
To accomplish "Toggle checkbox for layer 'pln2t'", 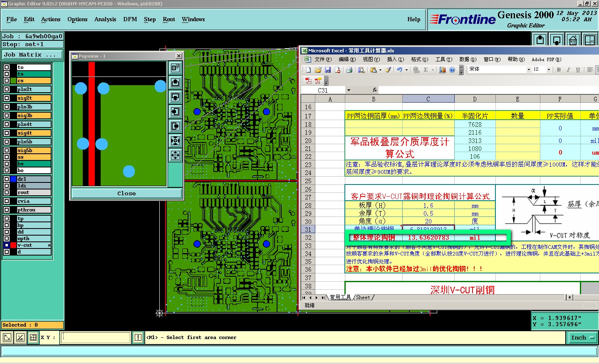I will tap(7, 89).
